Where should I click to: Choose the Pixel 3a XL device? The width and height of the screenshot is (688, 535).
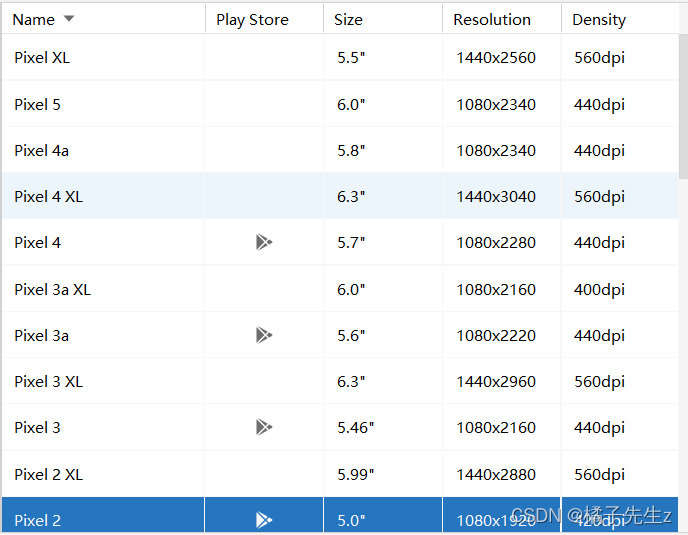[x=340, y=289]
